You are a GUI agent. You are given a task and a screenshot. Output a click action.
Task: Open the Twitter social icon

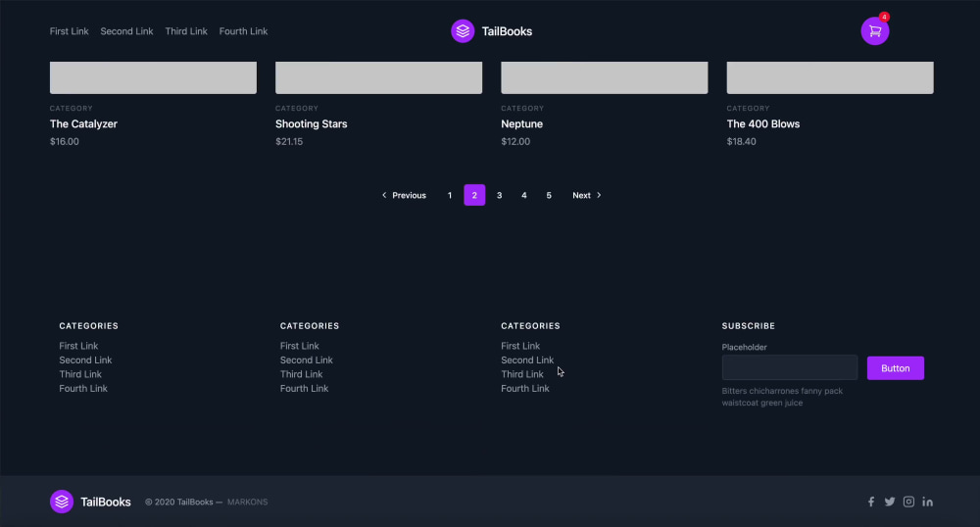click(x=890, y=502)
